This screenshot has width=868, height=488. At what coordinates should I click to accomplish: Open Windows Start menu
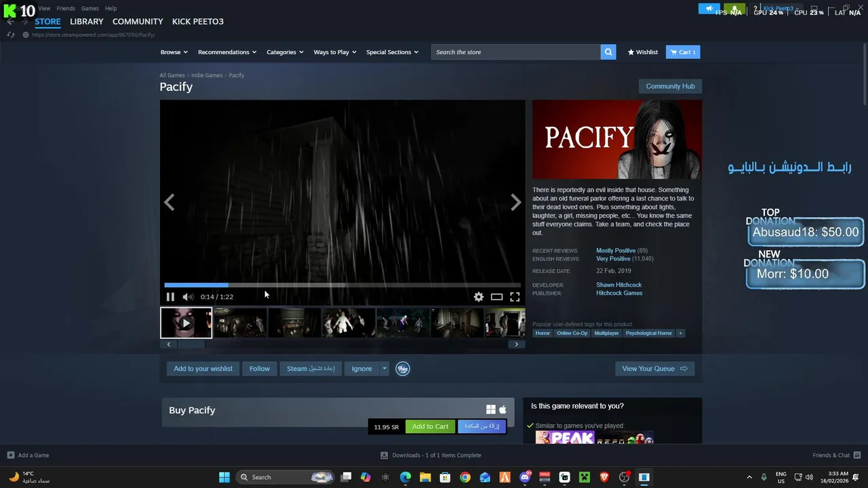(x=224, y=477)
